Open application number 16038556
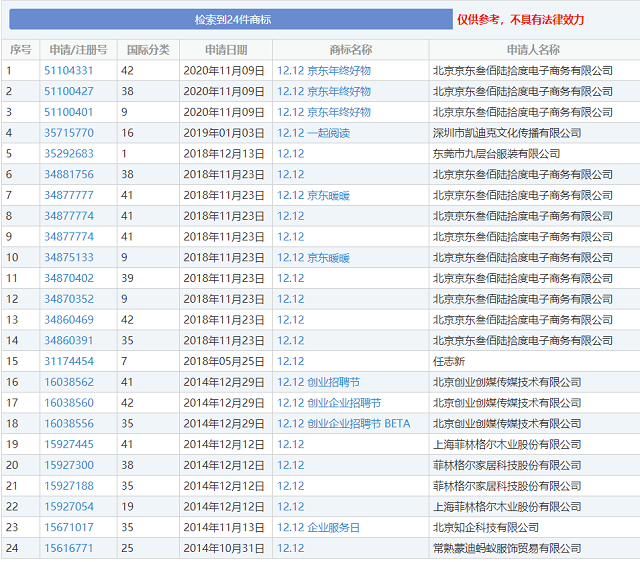 point(69,424)
